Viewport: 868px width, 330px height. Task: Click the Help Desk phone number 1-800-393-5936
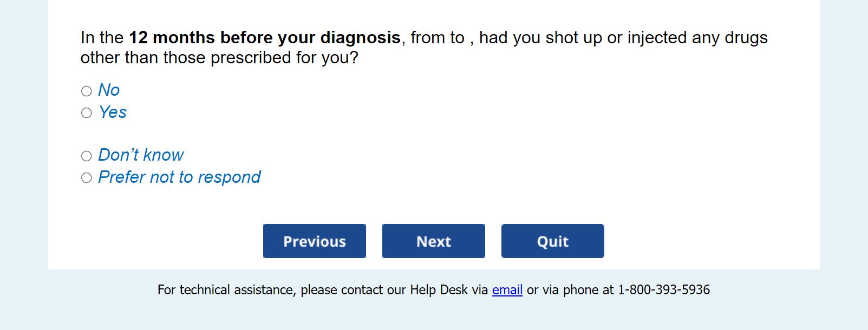tap(663, 290)
